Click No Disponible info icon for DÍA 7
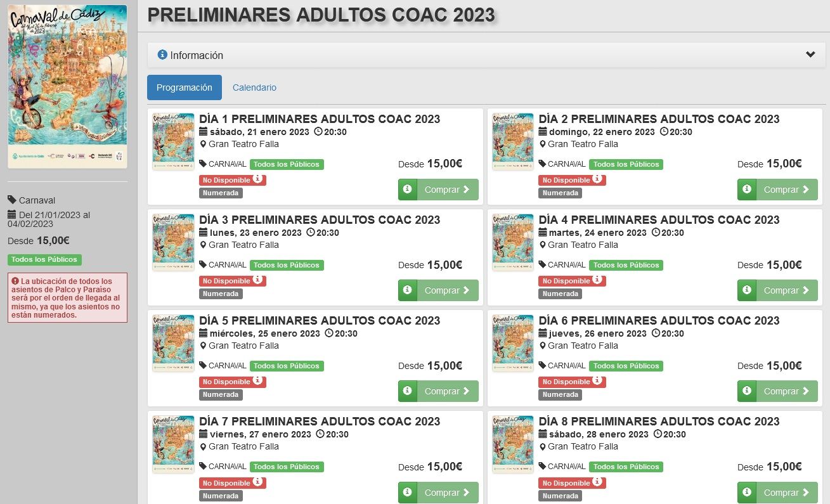 [x=258, y=482]
